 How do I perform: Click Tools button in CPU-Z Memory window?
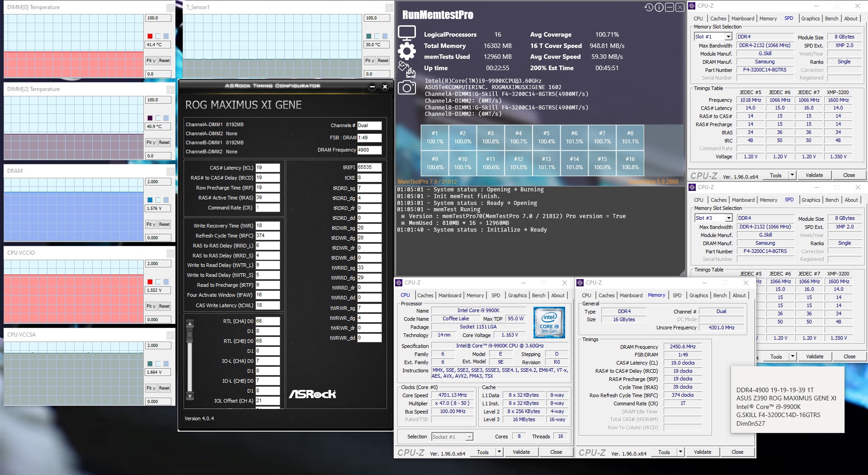tap(664, 452)
